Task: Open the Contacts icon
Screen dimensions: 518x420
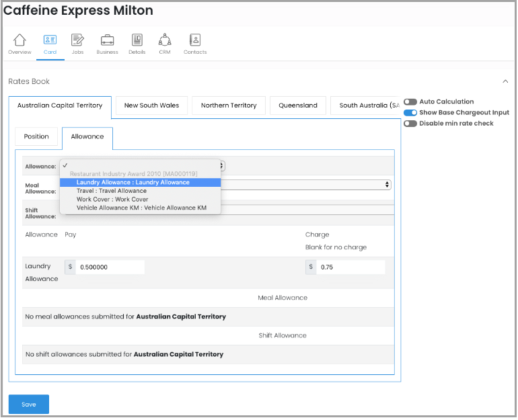Action: [195, 40]
